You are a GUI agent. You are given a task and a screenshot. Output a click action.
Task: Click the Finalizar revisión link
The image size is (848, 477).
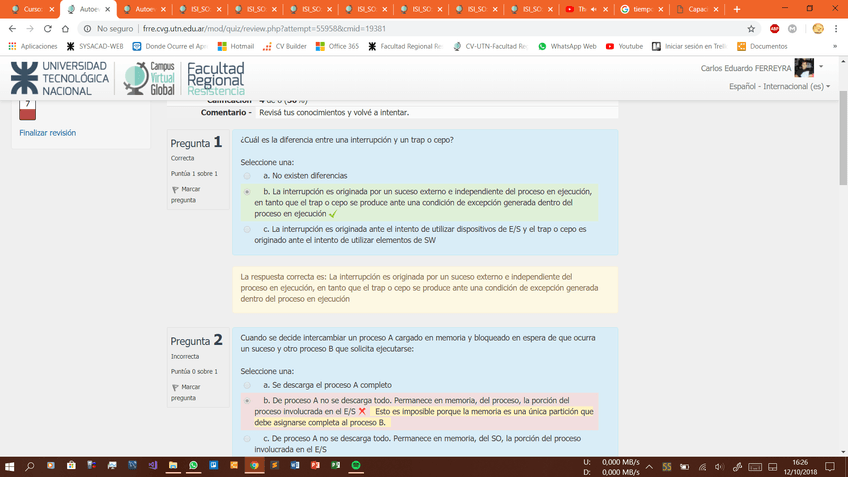click(x=47, y=133)
